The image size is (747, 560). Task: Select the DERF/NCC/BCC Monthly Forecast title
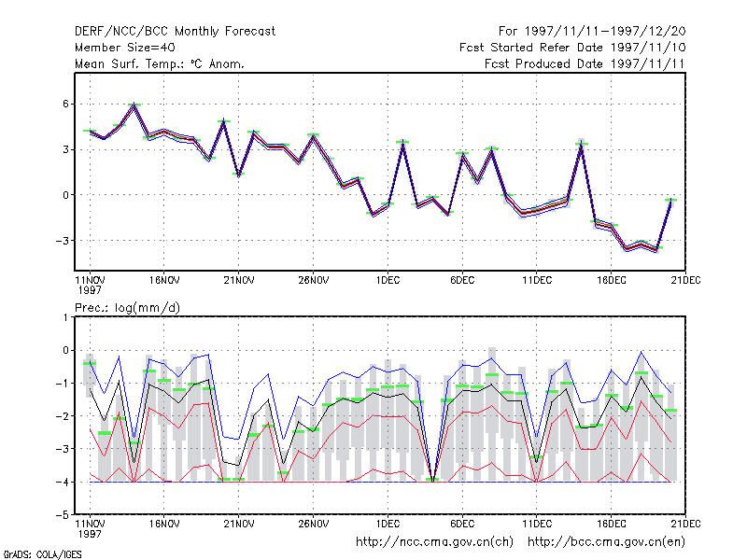click(x=175, y=32)
